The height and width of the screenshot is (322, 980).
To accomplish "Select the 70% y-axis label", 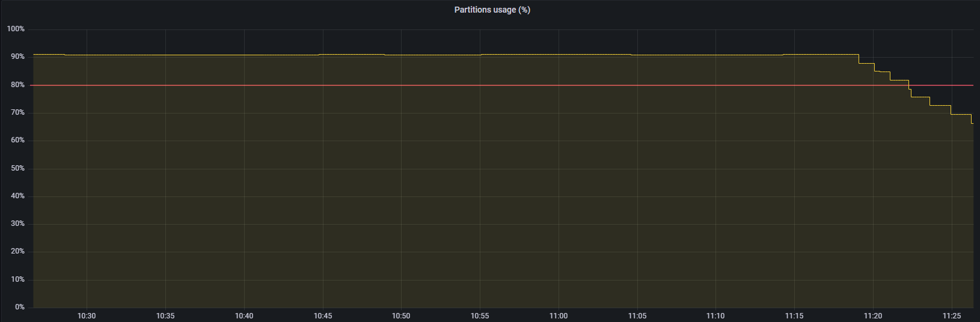I will 17,112.
